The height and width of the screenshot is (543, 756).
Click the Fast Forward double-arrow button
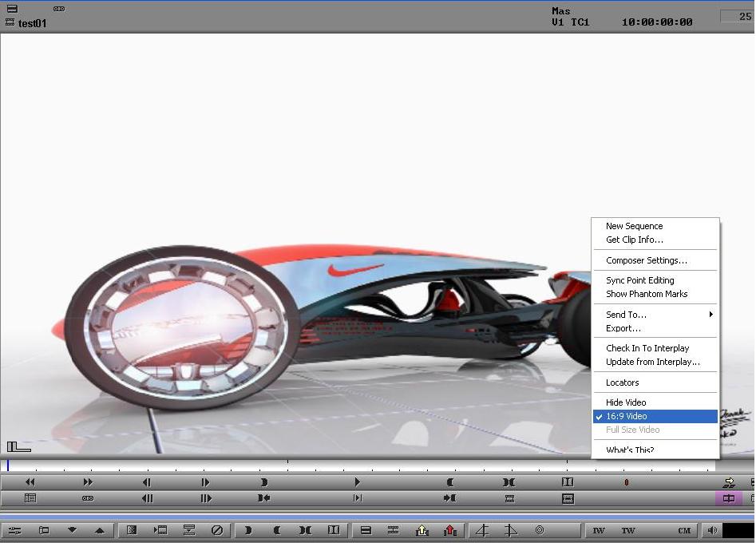(x=88, y=482)
